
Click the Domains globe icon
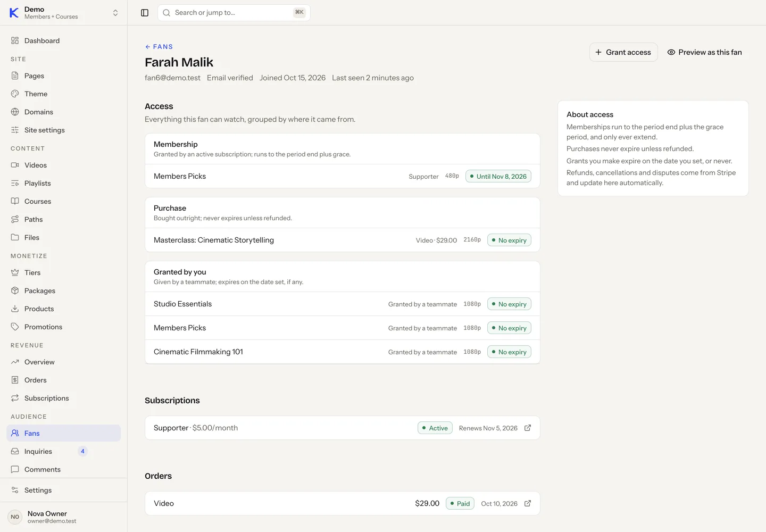15,112
